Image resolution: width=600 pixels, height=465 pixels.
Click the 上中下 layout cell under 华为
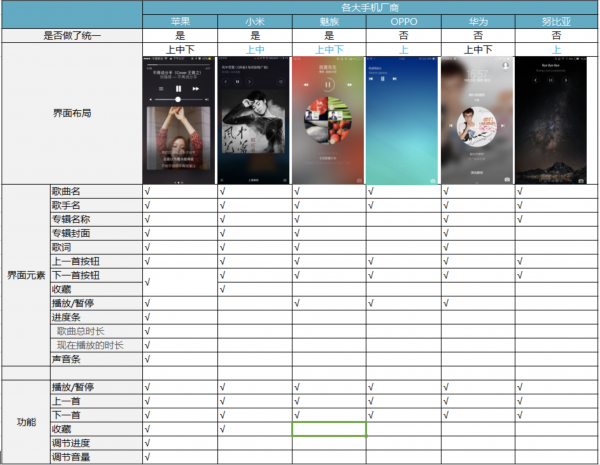[478, 50]
